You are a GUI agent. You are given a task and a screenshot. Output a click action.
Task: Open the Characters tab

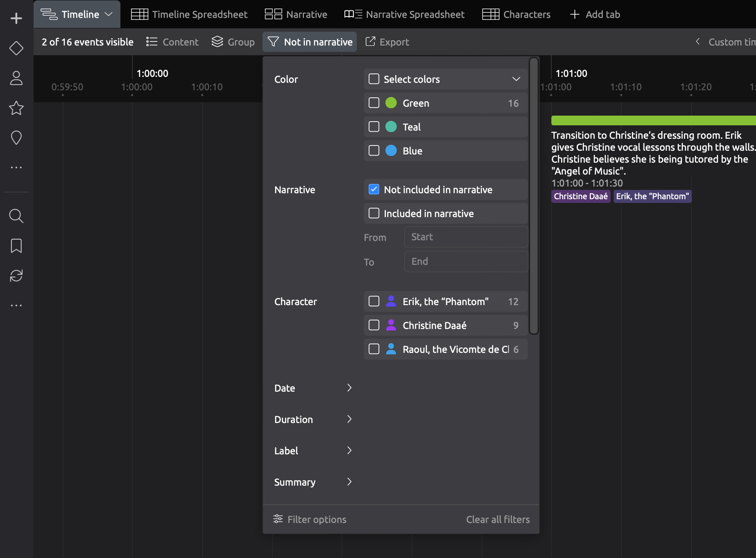pos(516,15)
